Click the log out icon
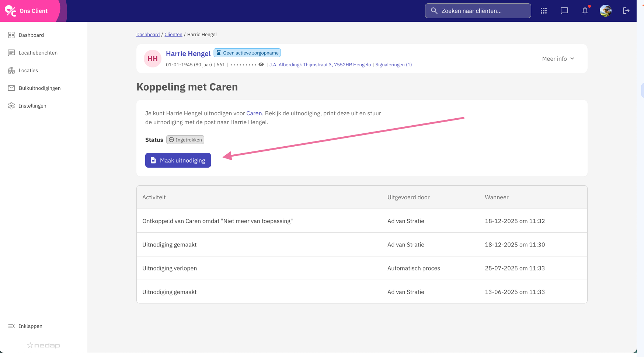 pos(626,11)
